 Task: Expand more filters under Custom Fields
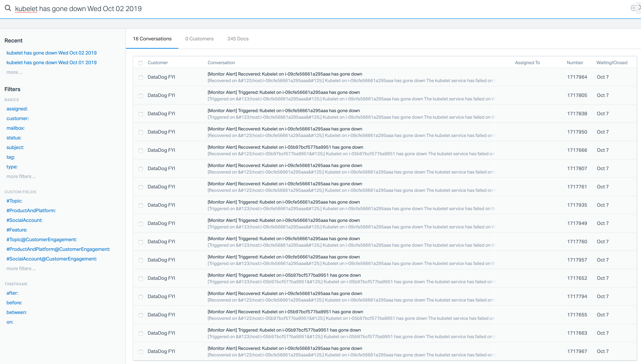click(x=21, y=268)
